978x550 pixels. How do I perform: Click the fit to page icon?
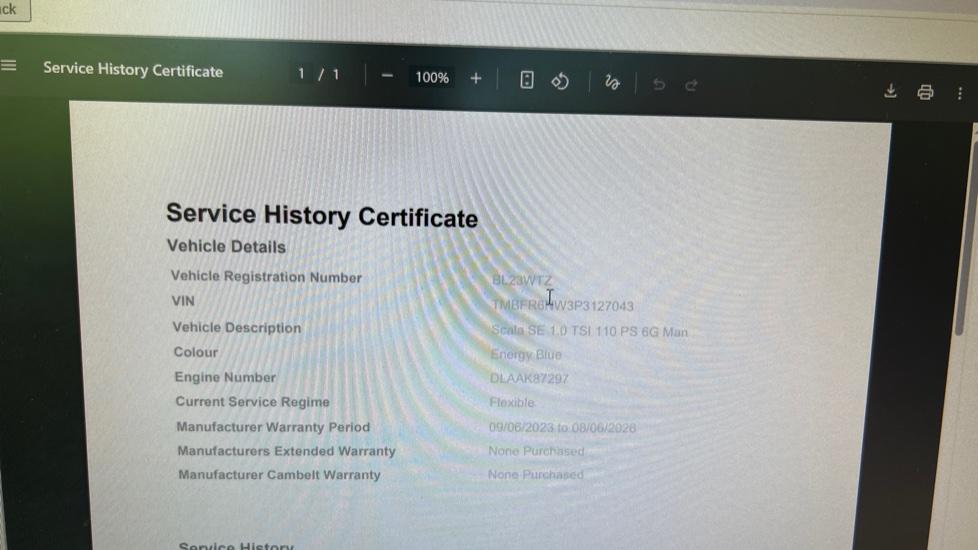pos(527,80)
